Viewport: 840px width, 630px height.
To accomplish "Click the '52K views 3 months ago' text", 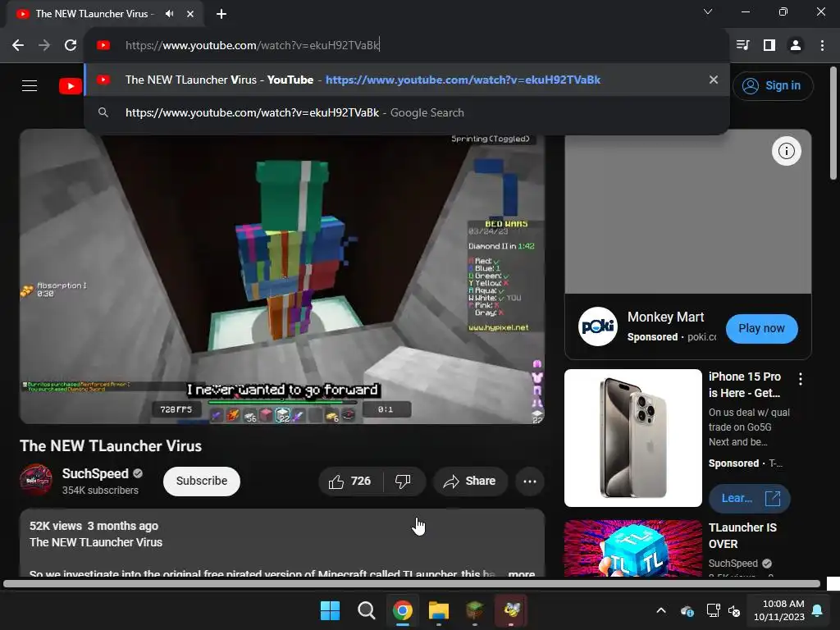I will (94, 526).
